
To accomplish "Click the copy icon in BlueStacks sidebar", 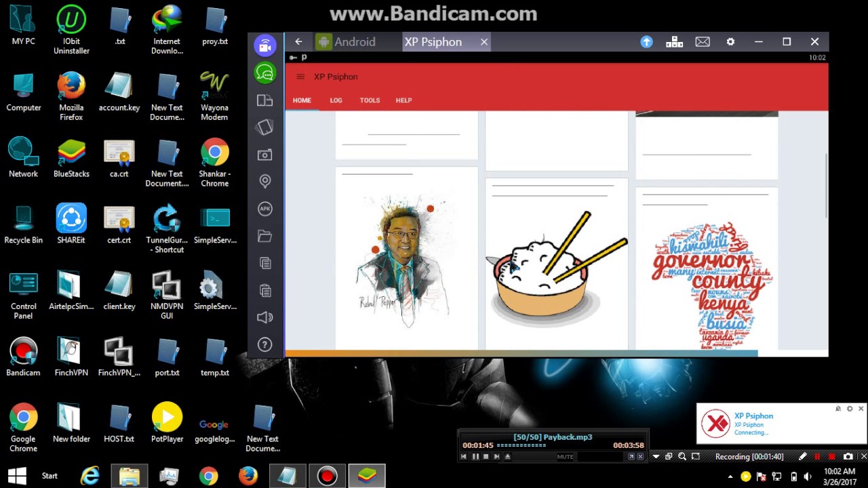I will pos(264,263).
